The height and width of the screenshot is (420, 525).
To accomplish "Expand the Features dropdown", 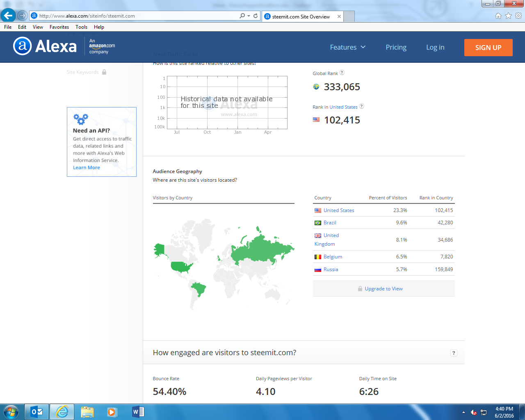I will tap(347, 47).
